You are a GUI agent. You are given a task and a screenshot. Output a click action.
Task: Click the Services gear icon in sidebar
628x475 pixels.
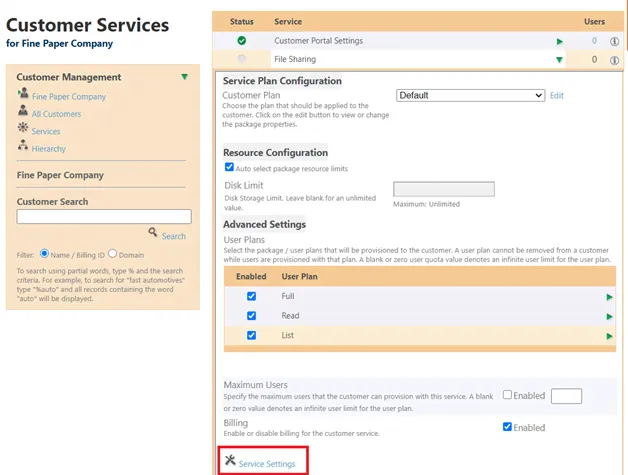pyautogui.click(x=23, y=130)
